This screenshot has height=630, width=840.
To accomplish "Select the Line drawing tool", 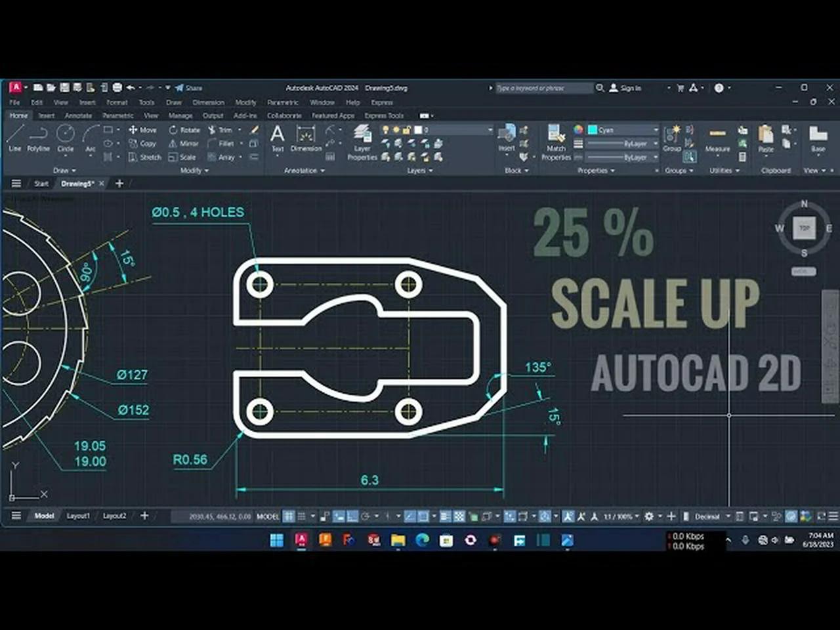I will coord(14,140).
